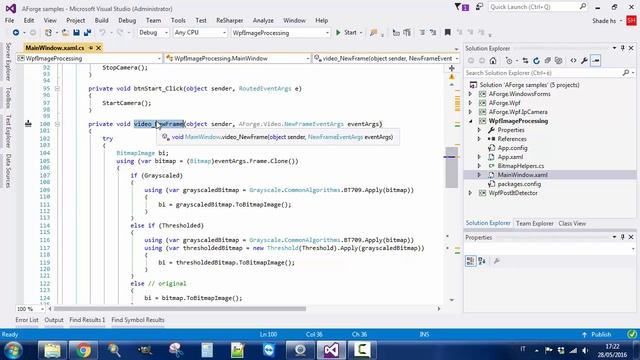Expand the WpfPostItDetector project node
Screen dimensions: 640x360
click(x=470, y=193)
